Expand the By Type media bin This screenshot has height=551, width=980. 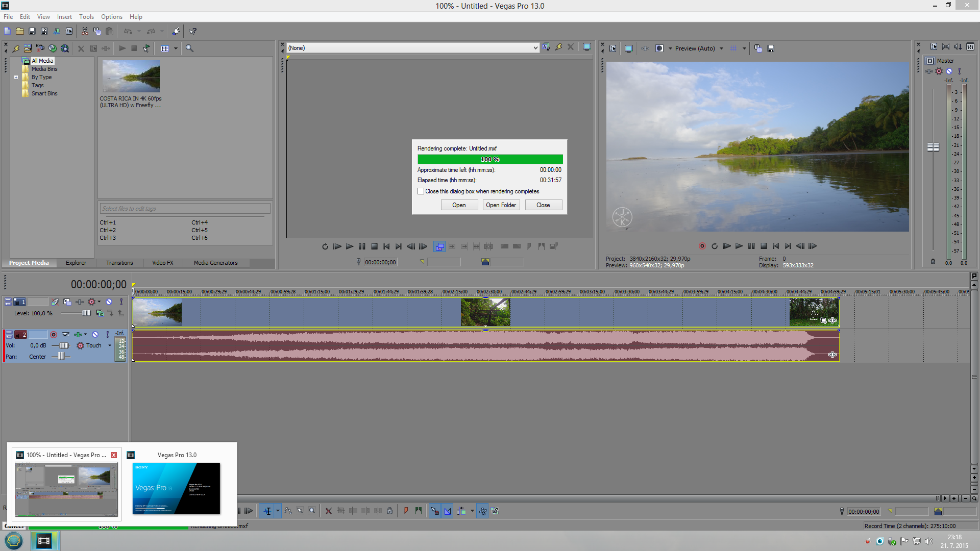click(16, 78)
